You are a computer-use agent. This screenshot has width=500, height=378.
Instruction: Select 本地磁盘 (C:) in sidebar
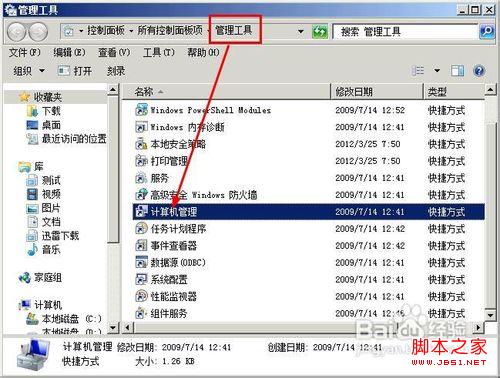[71, 319]
